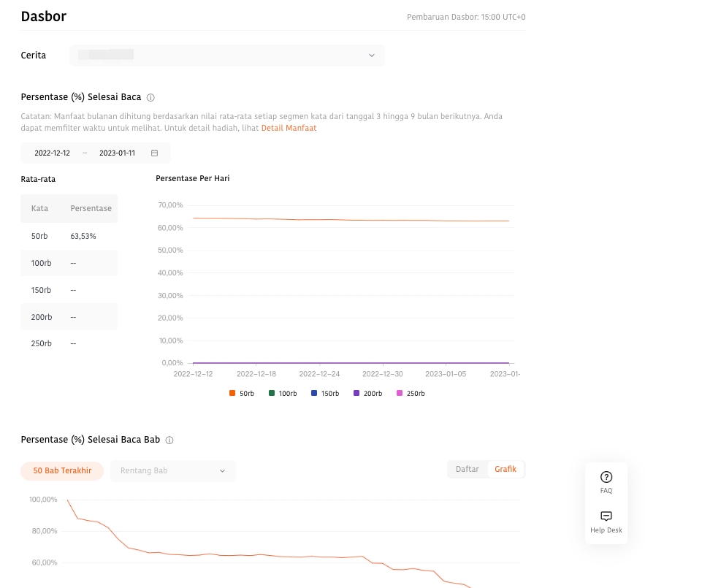Open the Detail Manfaat link

click(x=289, y=129)
